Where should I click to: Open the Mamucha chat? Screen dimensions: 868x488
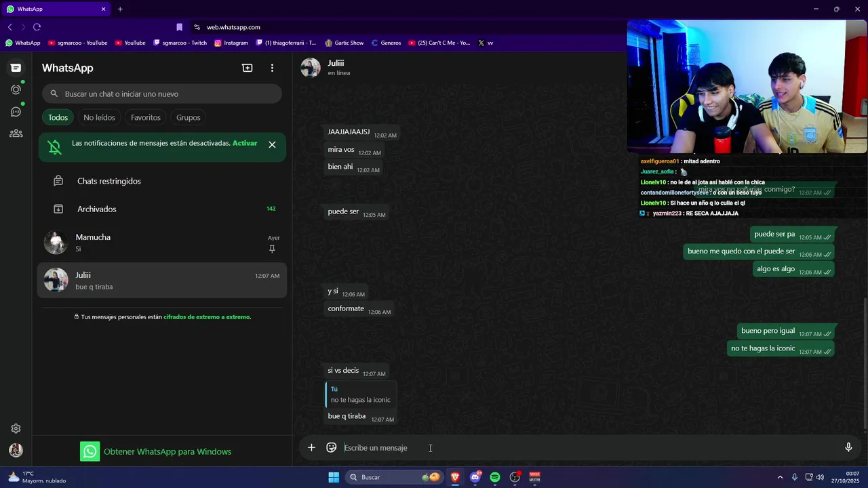pyautogui.click(x=162, y=243)
